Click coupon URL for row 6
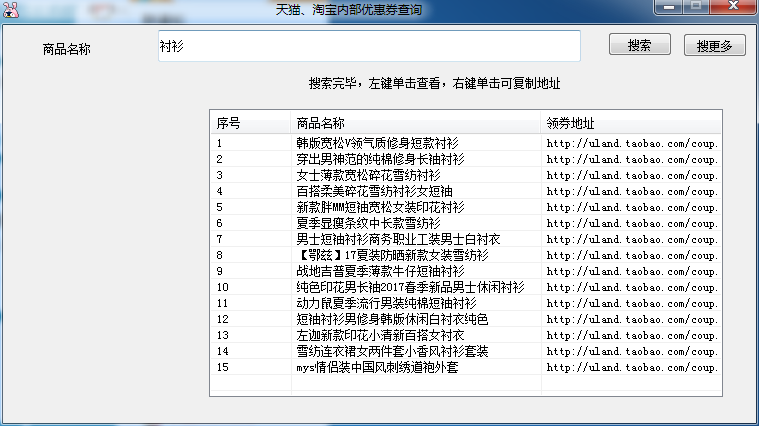The width and height of the screenshot is (759, 426). [x=632, y=223]
